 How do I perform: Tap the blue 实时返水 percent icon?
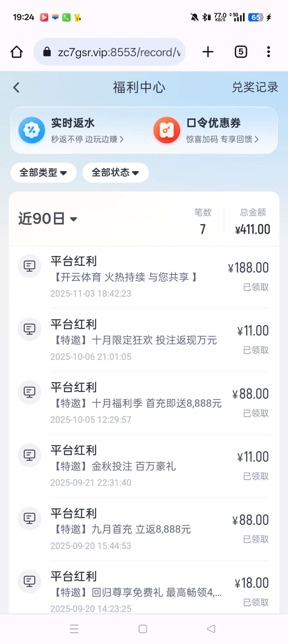[32, 130]
